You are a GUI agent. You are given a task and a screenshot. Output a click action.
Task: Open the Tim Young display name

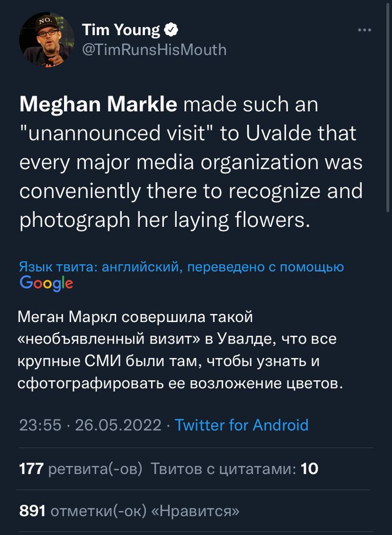click(121, 30)
